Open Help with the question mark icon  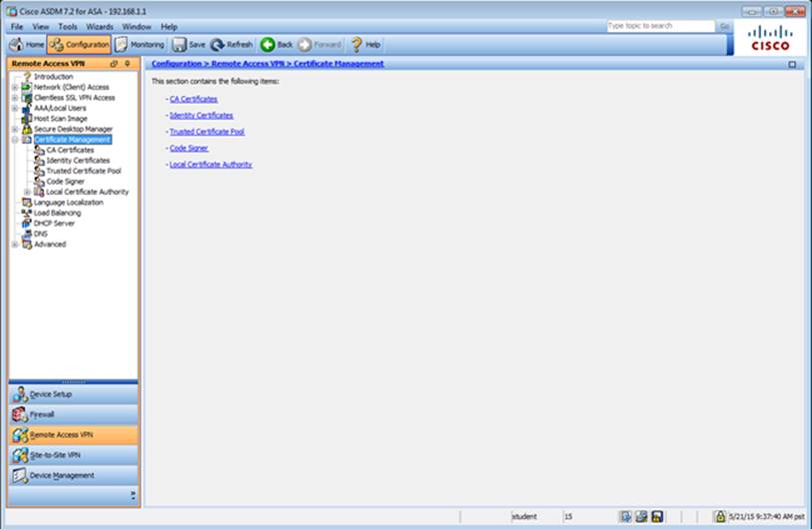[366, 45]
